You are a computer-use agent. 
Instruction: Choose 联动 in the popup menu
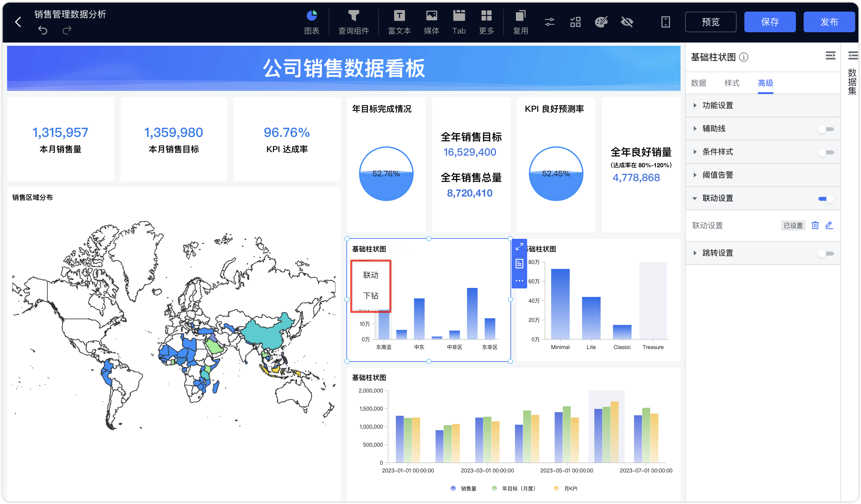coord(371,275)
